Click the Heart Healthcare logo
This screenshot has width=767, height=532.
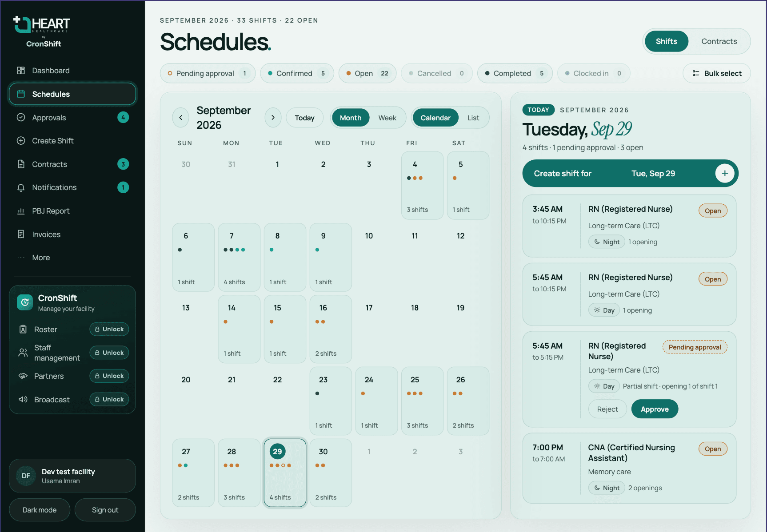click(x=42, y=32)
